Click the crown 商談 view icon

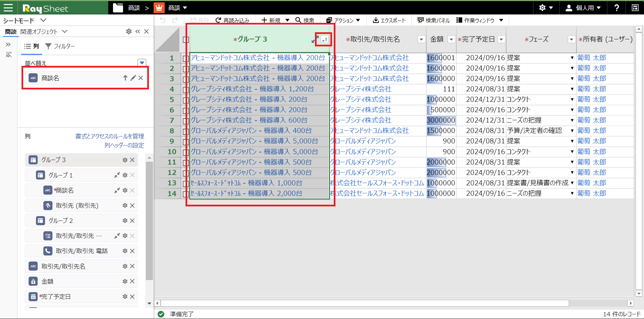click(159, 8)
